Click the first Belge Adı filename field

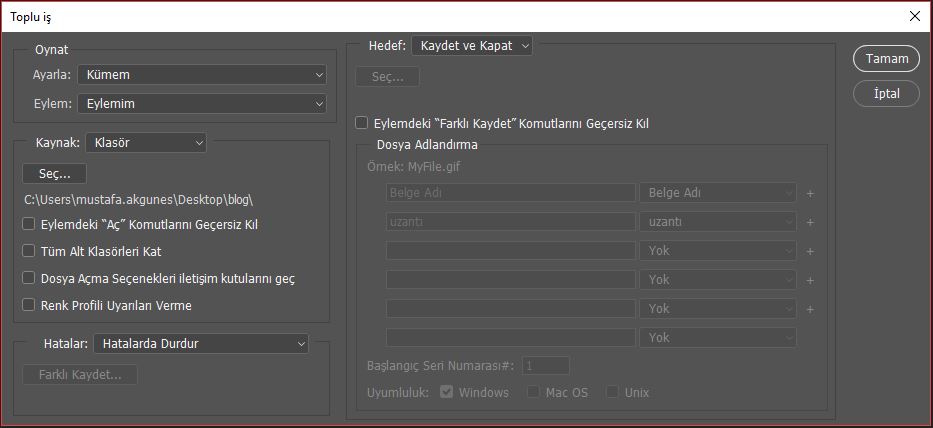click(x=510, y=193)
